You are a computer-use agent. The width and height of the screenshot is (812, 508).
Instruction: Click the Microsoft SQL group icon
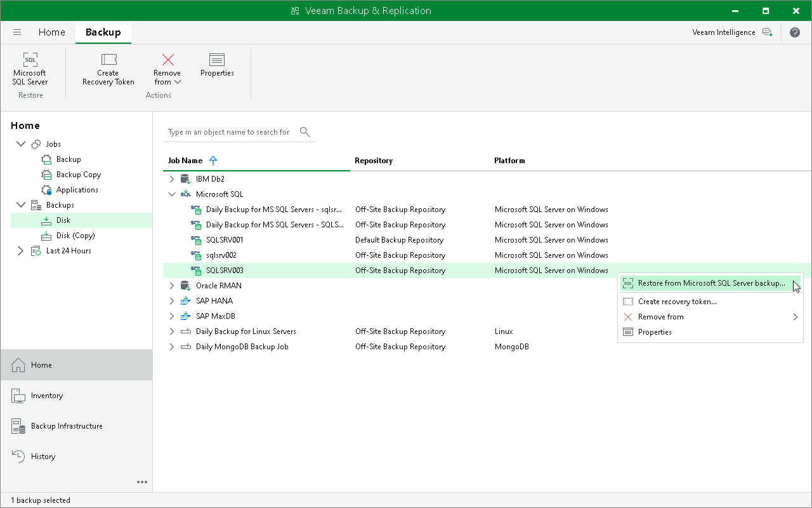tap(185, 194)
